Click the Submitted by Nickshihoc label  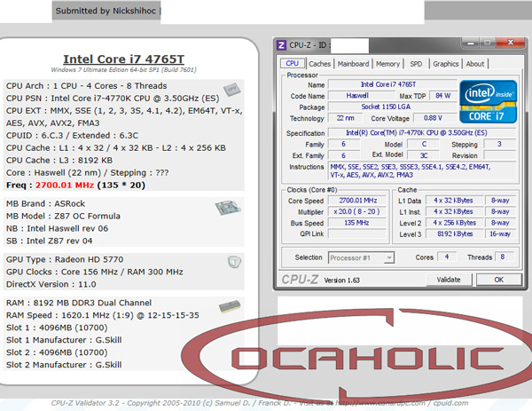(106, 11)
